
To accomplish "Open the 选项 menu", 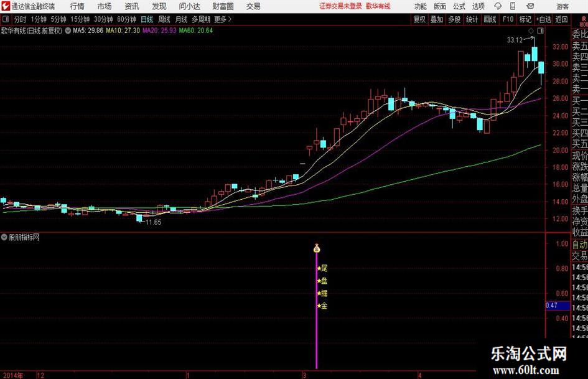I will (478, 6).
